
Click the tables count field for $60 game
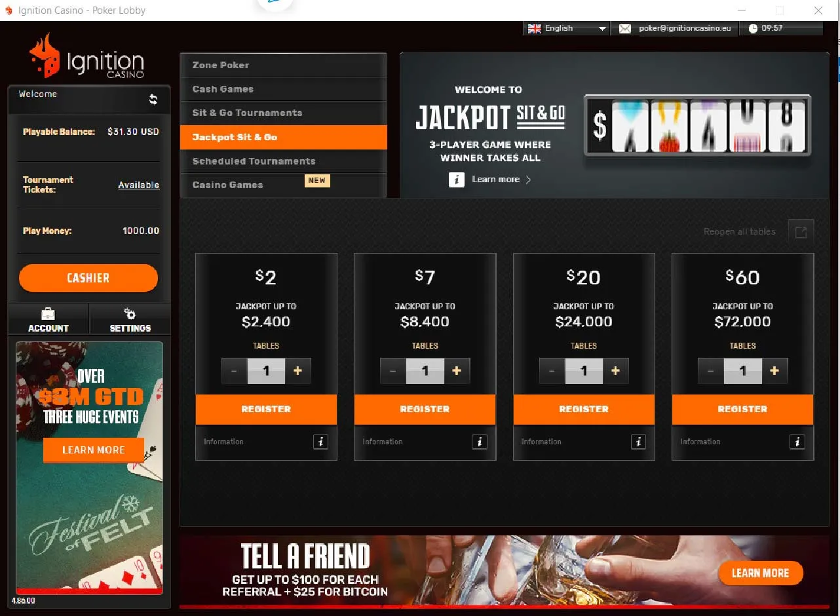742,371
